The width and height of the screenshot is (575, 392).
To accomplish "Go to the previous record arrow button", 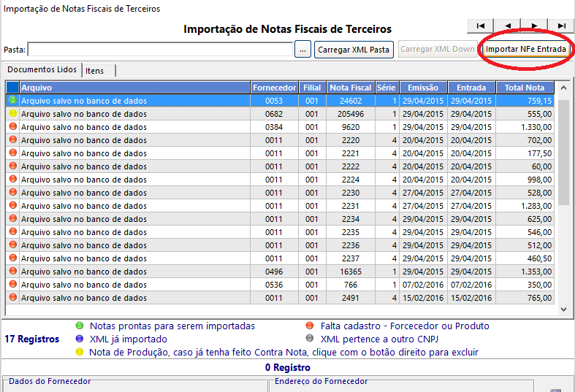I will pyautogui.click(x=508, y=26).
